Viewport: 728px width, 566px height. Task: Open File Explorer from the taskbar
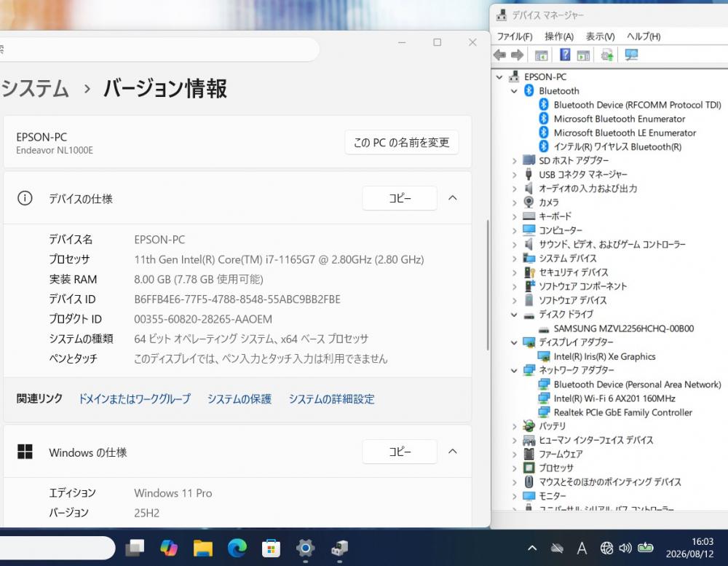(203, 548)
